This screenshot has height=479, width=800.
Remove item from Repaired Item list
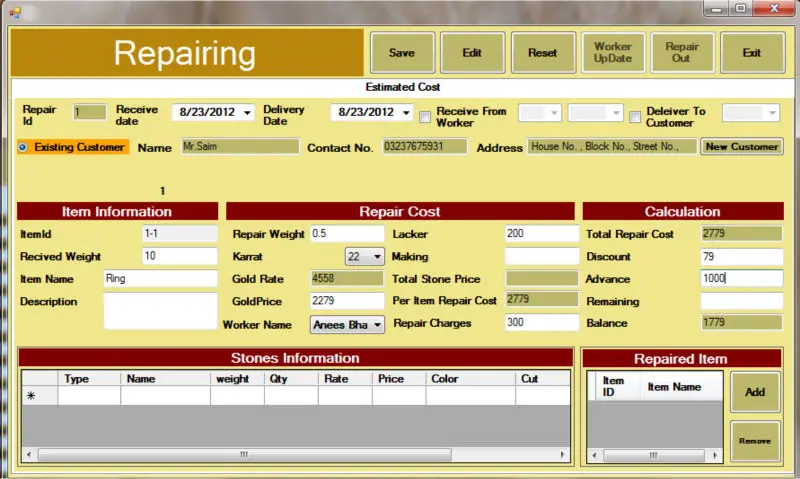755,441
